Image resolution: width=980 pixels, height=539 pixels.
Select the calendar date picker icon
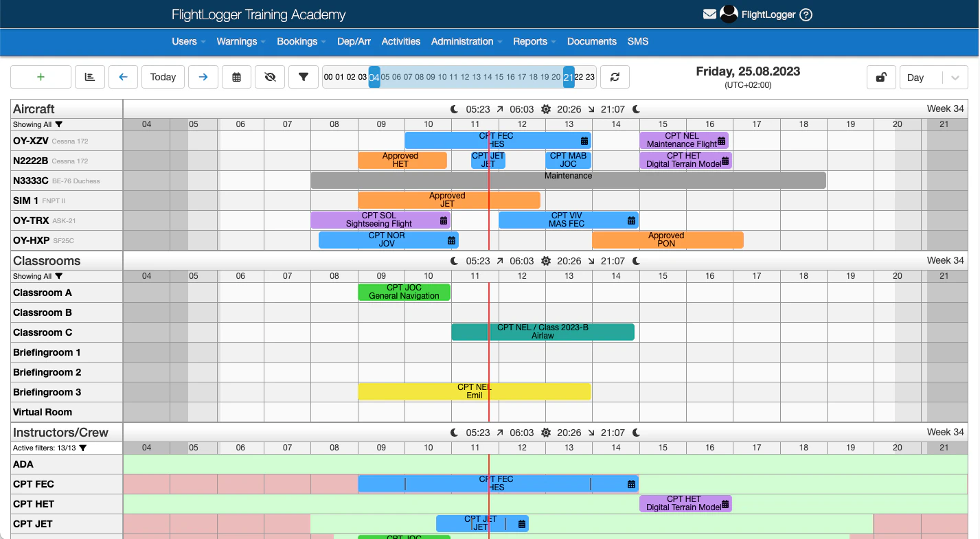point(236,77)
